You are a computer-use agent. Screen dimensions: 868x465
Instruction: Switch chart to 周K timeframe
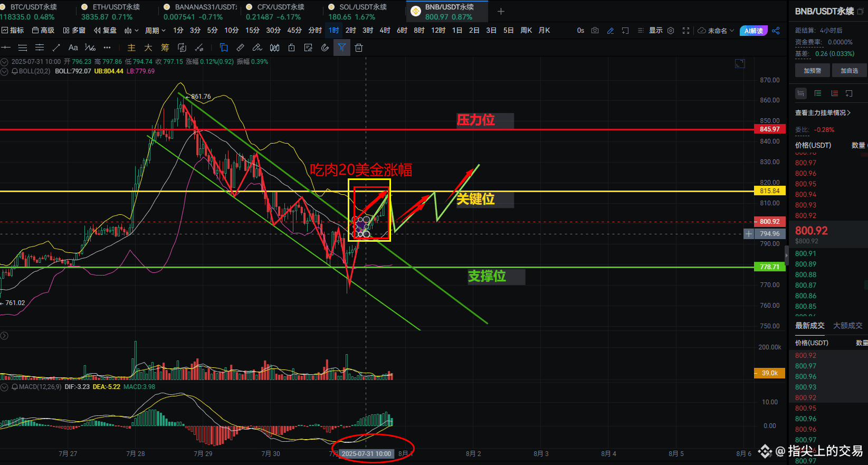pyautogui.click(x=526, y=31)
